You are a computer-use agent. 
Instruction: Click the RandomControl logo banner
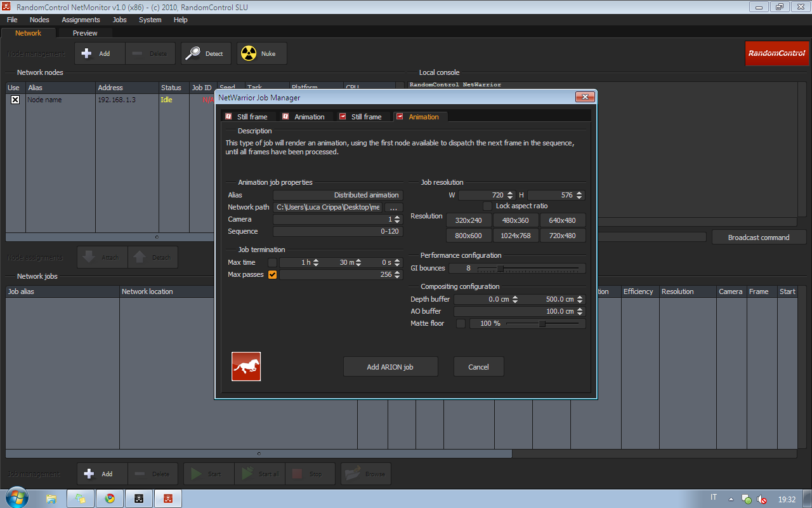[776, 53]
